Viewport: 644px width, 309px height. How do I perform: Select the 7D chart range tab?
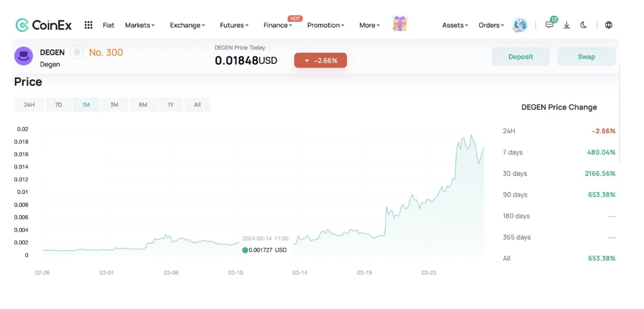pyautogui.click(x=58, y=105)
